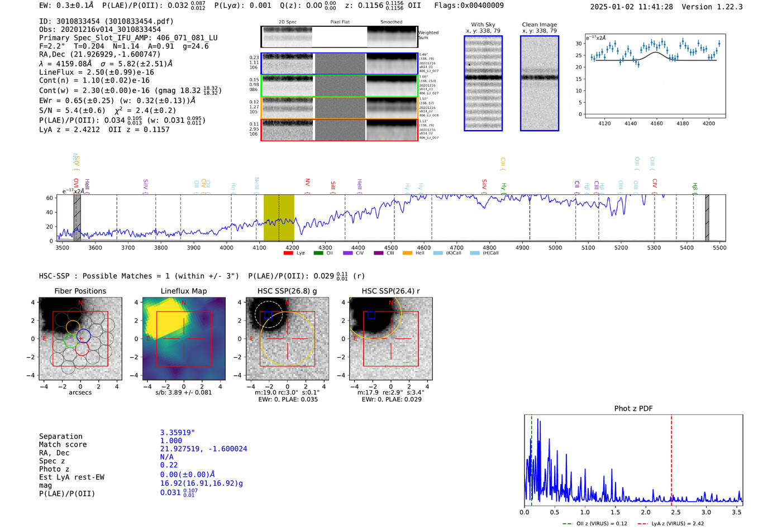Screen dimensions: 782x532
Task: Open the With Sky cutout image
Action: point(483,83)
